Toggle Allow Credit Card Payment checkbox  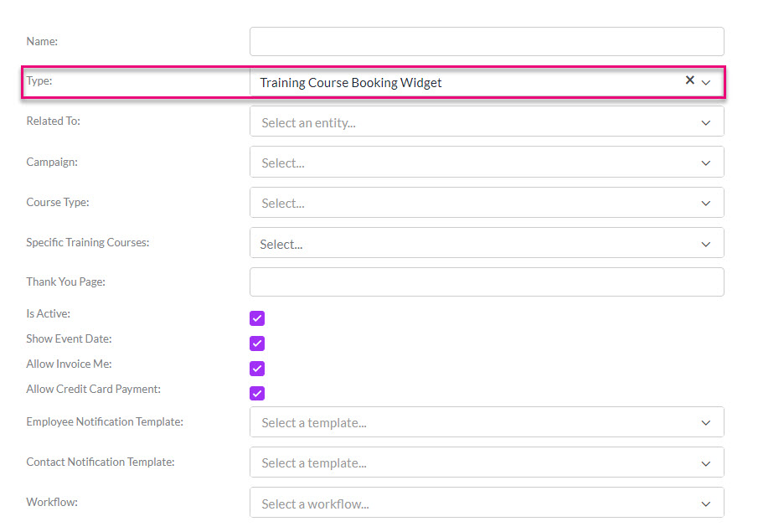(257, 393)
